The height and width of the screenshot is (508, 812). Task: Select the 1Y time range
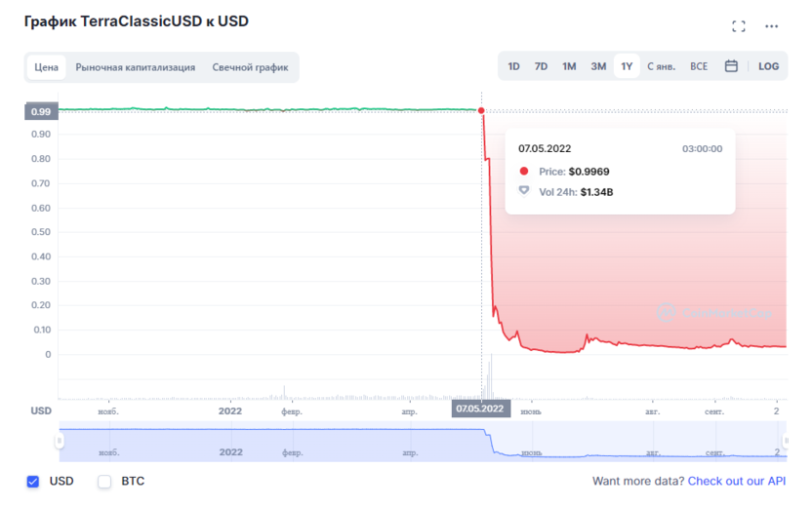pos(627,66)
